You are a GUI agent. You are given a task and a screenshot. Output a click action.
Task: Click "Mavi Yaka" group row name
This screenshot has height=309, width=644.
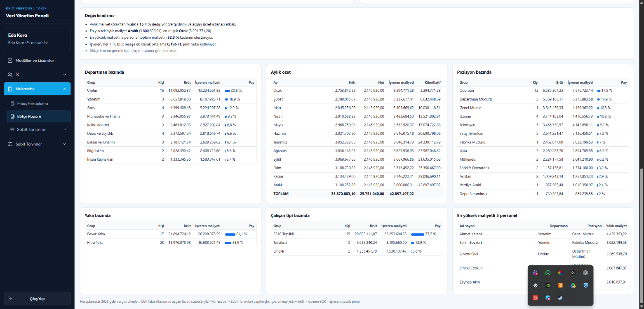(95, 243)
